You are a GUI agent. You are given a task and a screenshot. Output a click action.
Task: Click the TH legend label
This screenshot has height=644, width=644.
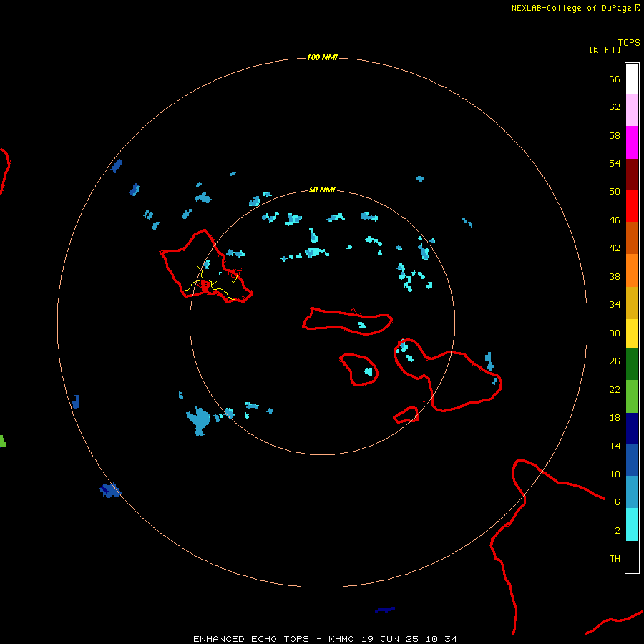coord(615,559)
